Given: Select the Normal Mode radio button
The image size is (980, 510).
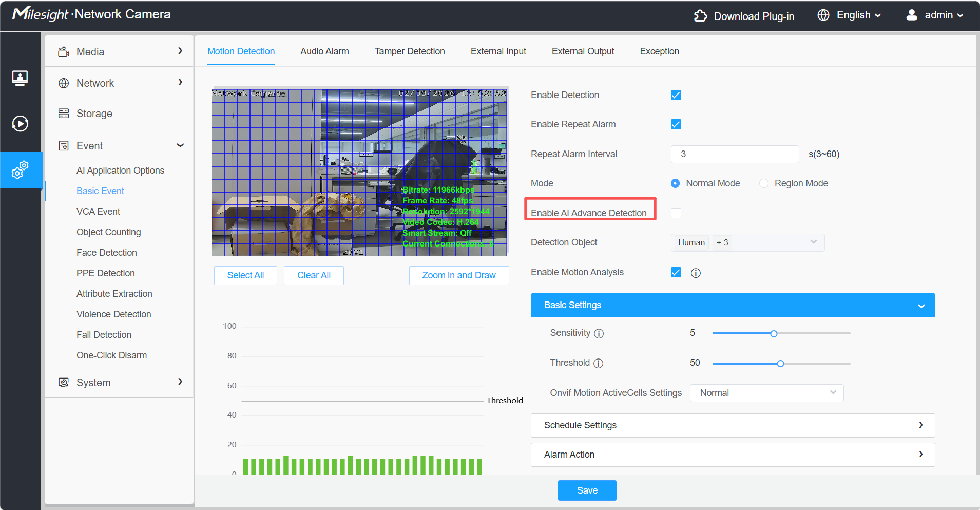Looking at the screenshot, I should click(676, 183).
